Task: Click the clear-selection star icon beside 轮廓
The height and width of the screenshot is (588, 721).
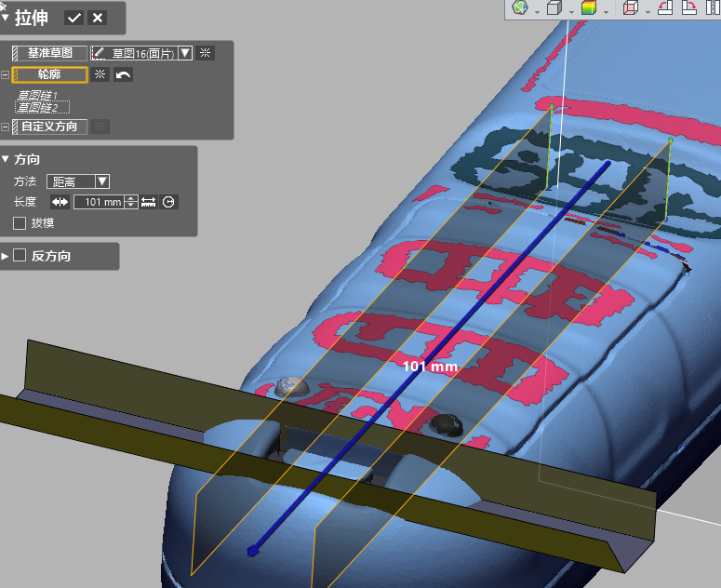Action: tap(100, 74)
